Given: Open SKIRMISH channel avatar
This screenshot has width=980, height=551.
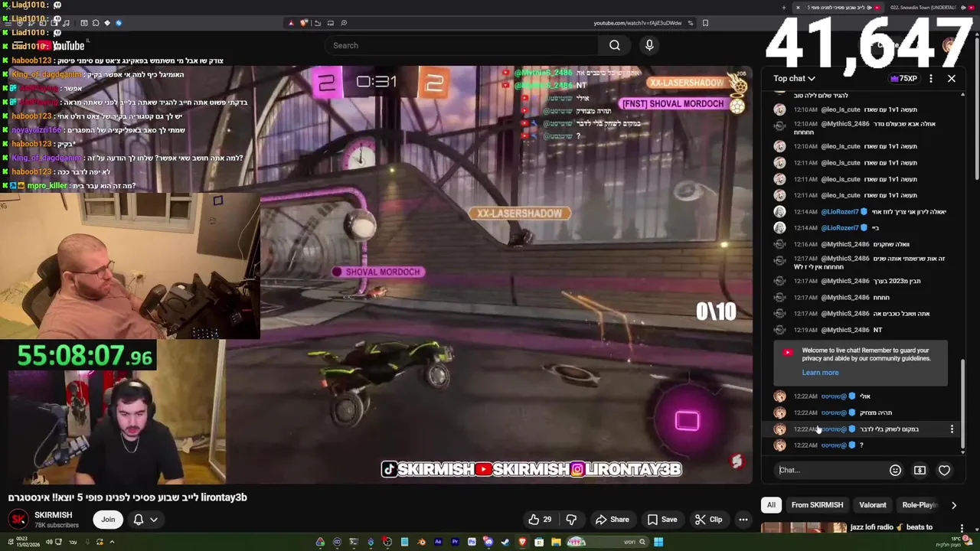Looking at the screenshot, I should 18,520.
